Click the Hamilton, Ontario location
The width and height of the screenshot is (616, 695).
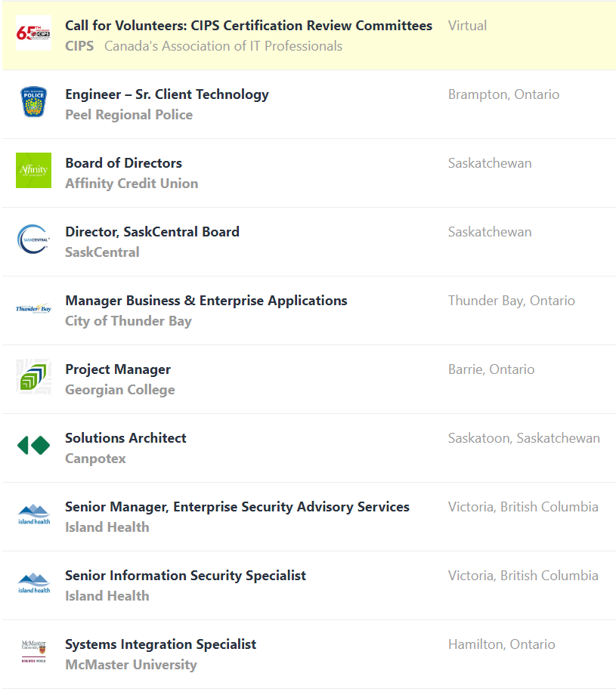click(501, 644)
